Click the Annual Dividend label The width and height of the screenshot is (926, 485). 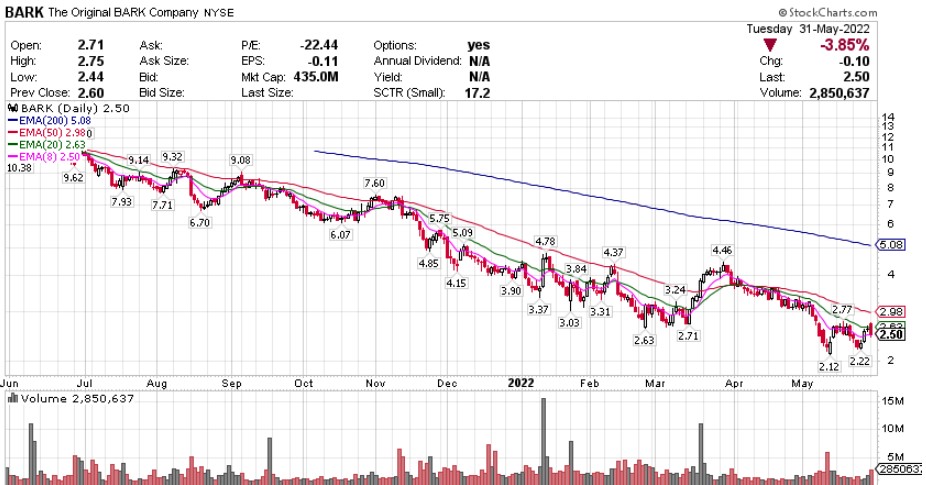tap(418, 61)
